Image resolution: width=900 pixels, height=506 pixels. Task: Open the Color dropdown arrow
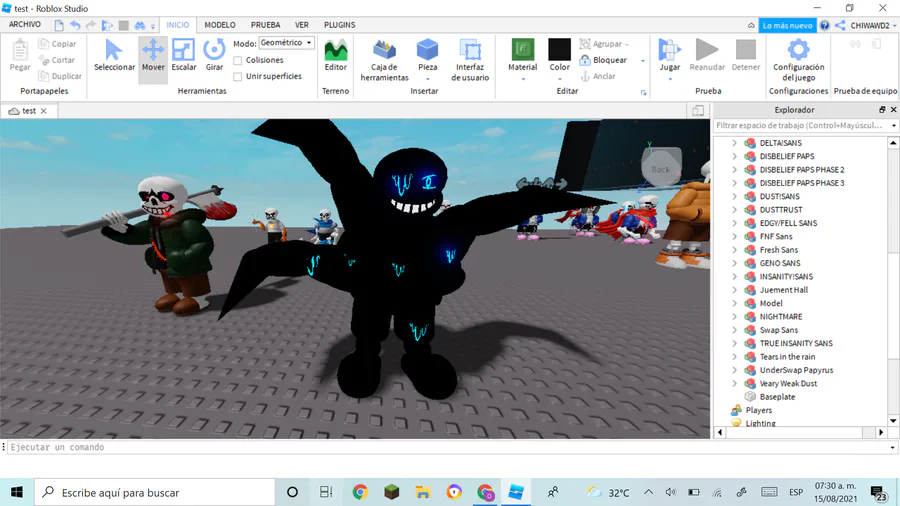[560, 79]
